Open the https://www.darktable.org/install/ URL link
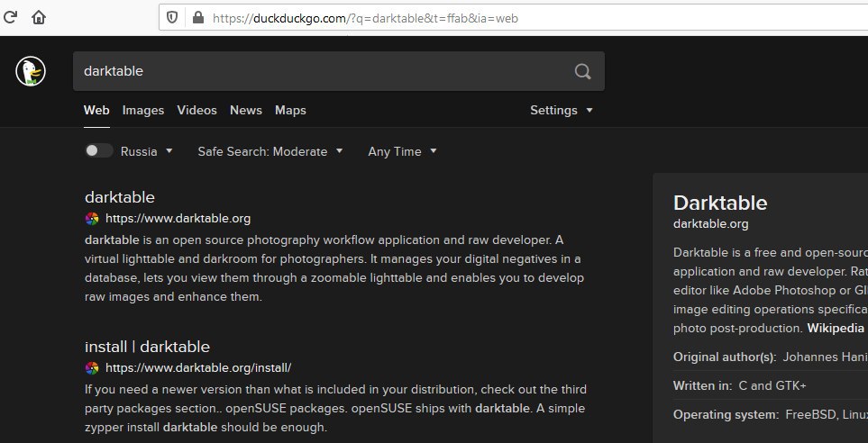Viewport: 868px width, 443px height. (198, 367)
